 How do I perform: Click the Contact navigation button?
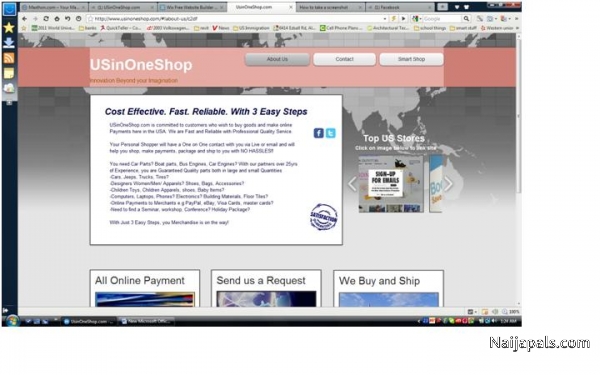click(x=344, y=59)
